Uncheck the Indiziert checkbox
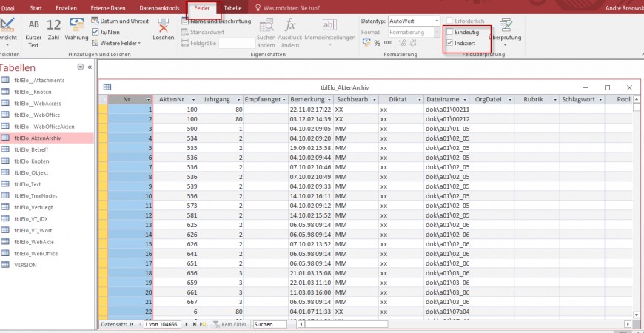The height and width of the screenshot is (333, 644). (x=450, y=43)
